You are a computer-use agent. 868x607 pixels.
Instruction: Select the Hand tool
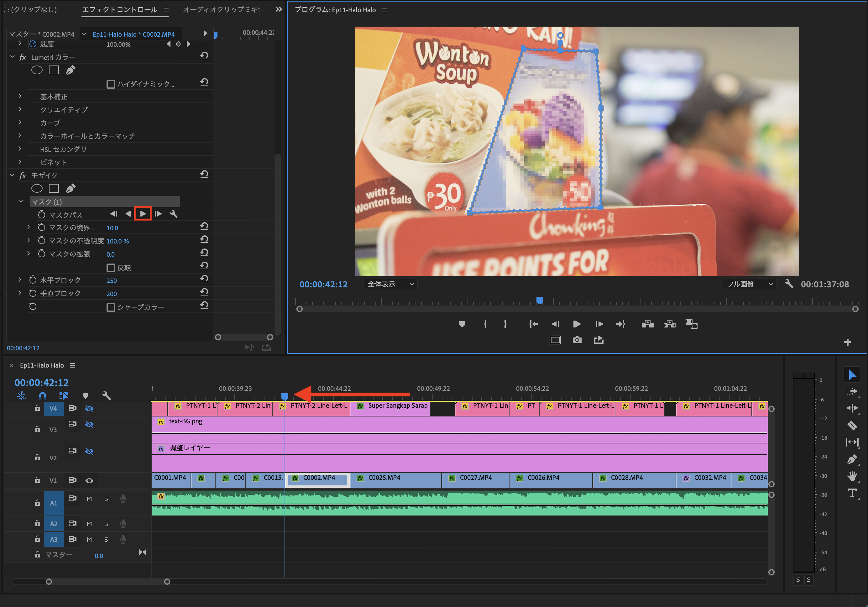852,476
